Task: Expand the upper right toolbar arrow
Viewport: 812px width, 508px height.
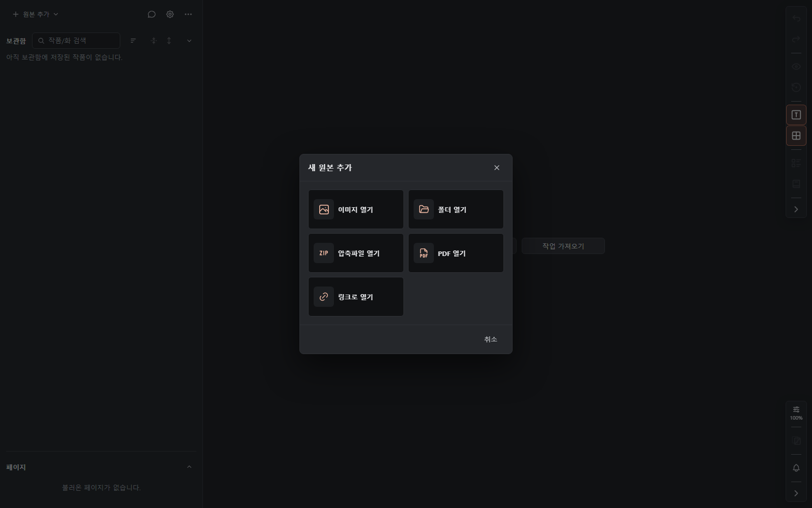Action: coord(796,209)
